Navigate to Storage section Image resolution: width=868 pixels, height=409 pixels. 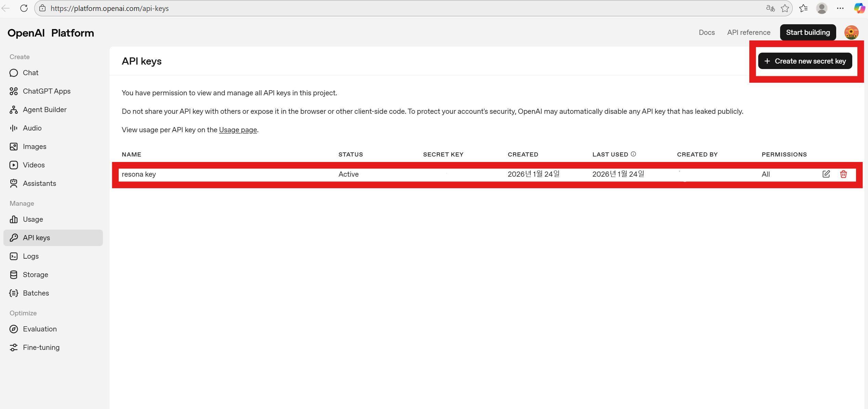tap(53, 275)
